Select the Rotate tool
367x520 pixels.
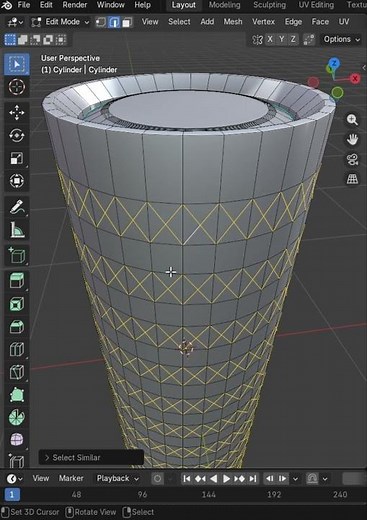click(17, 135)
